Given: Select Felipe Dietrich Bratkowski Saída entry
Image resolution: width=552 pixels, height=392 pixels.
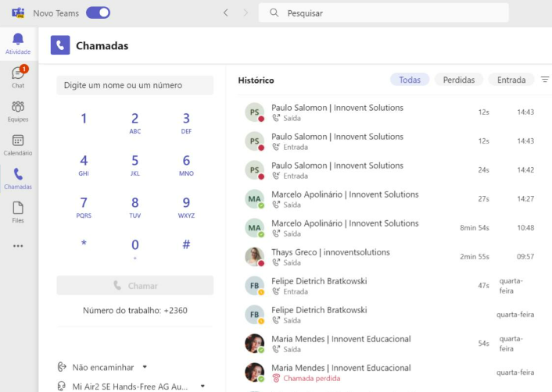Looking at the screenshot, I should (x=391, y=315).
